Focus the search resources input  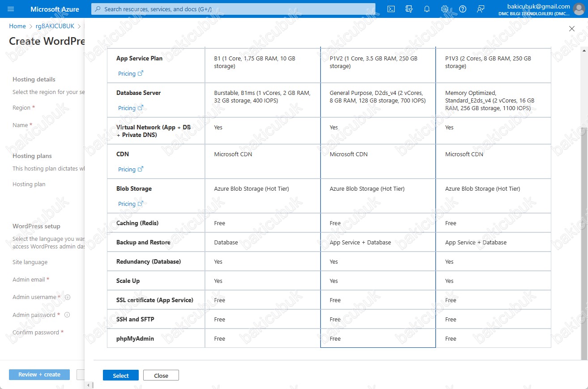233,9
